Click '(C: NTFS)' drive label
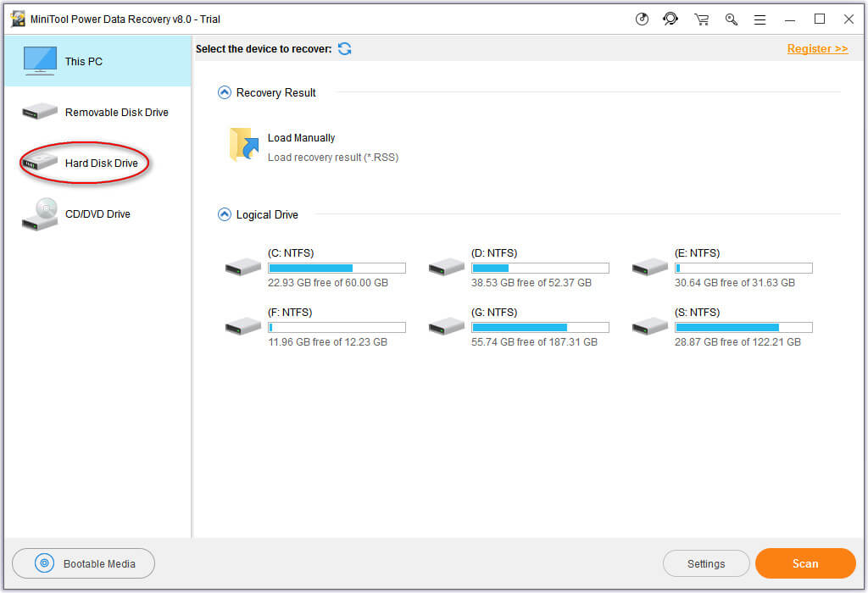 (291, 252)
